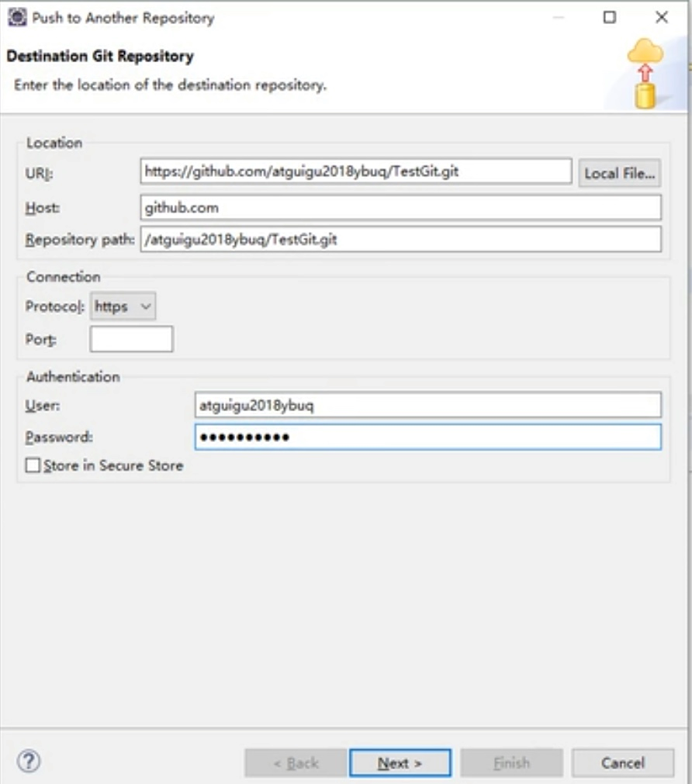Open Local File... browser button
This screenshot has height=784, width=692.
click(x=619, y=173)
